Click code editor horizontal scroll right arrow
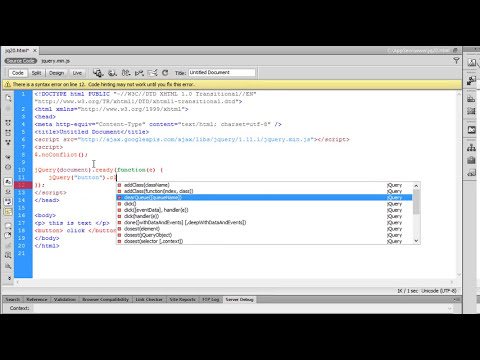This screenshot has height=360, width=480. (x=452, y=282)
